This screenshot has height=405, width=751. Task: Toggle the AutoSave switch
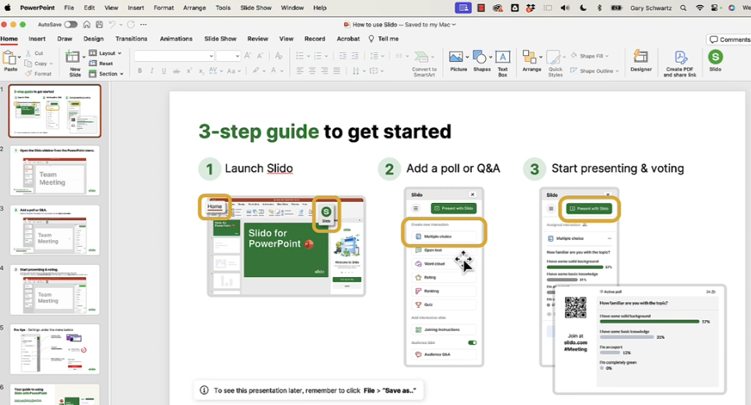tap(71, 24)
